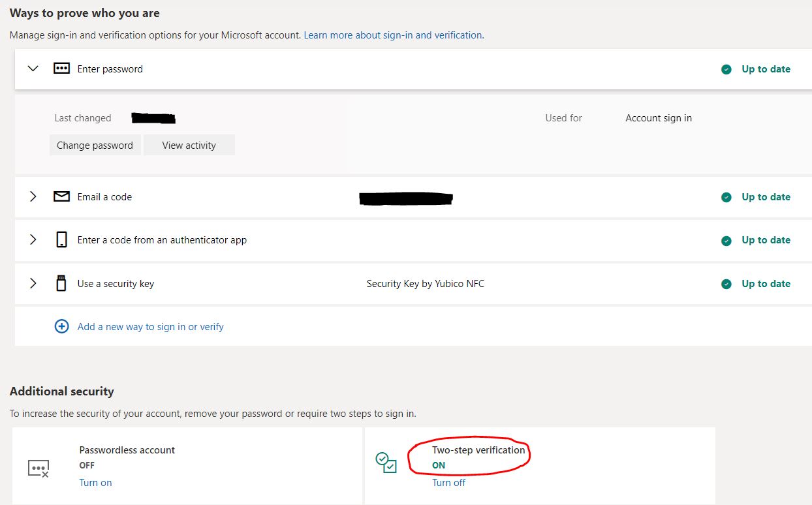The width and height of the screenshot is (812, 505).
Task: Click the Used for label
Action: point(564,118)
